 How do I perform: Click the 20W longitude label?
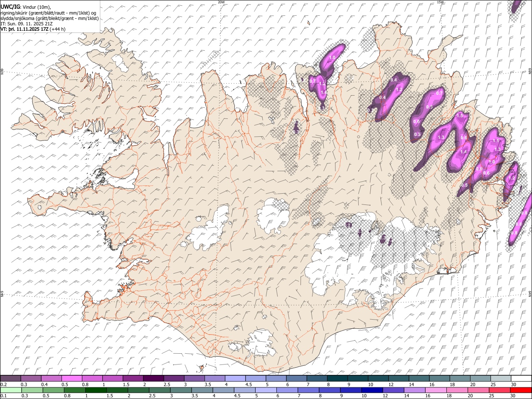(x=221, y=2)
